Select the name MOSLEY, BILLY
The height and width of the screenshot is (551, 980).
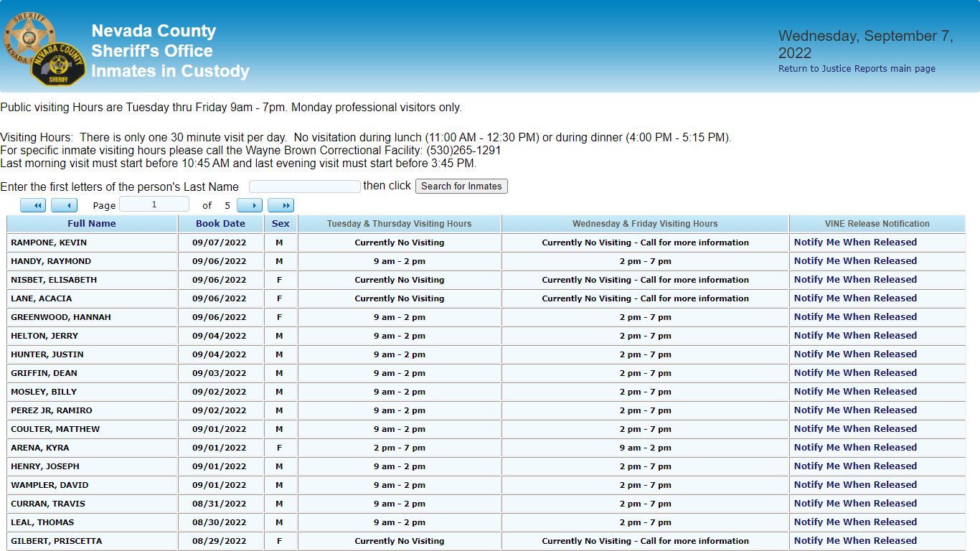pos(44,392)
